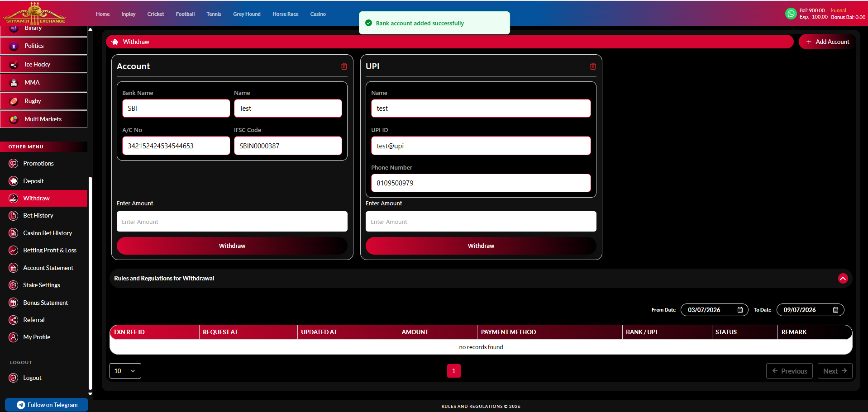Click the Promotions sidebar icon
This screenshot has width=868, height=412.
[14, 164]
